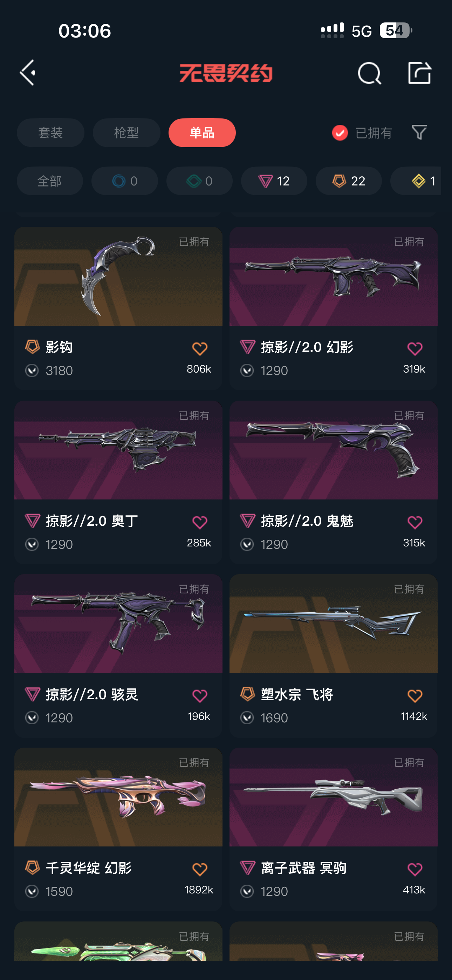Favorite the 影钩 knife skin heart

click(x=199, y=348)
